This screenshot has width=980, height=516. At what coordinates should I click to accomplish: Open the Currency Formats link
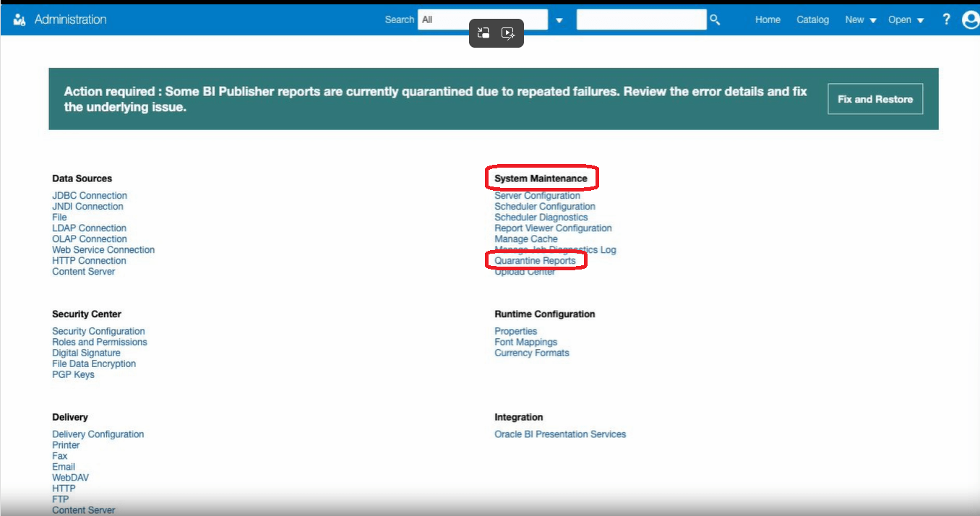tap(532, 353)
